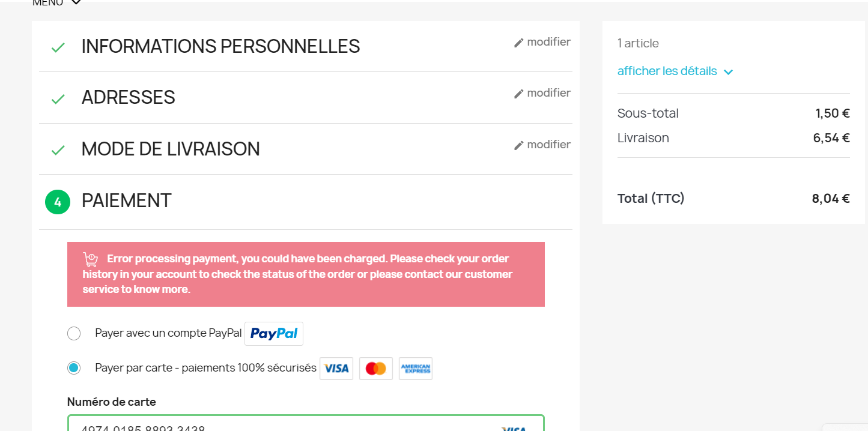The width and height of the screenshot is (868, 431).
Task: Open the Adresses step heading
Action: (x=129, y=97)
